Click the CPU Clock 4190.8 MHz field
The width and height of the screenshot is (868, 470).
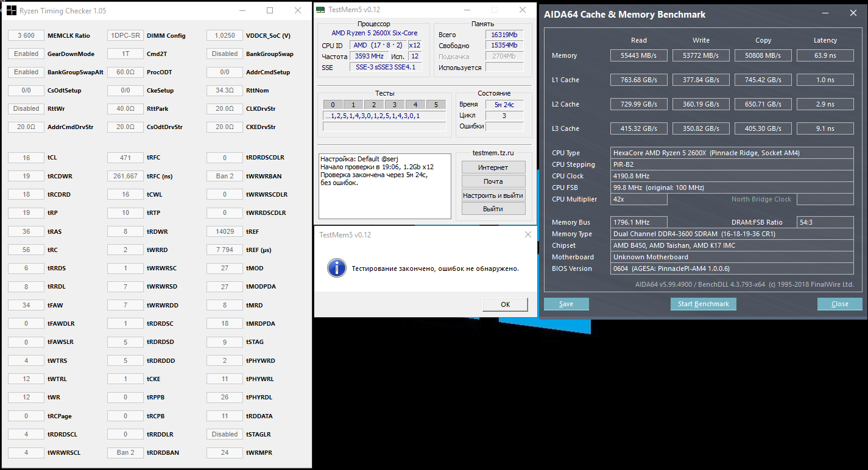[733, 176]
